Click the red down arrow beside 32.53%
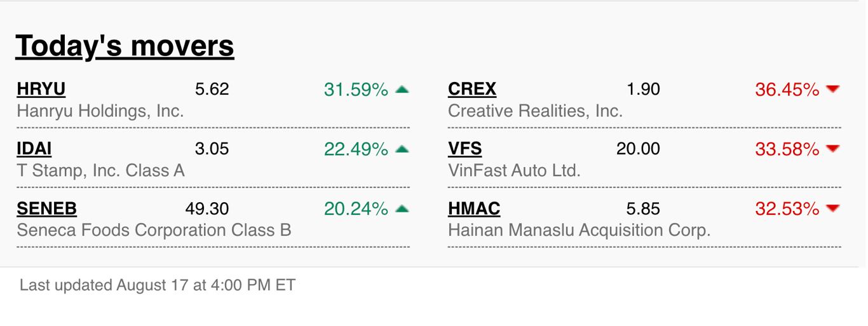This screenshot has width=868, height=326. [x=833, y=208]
